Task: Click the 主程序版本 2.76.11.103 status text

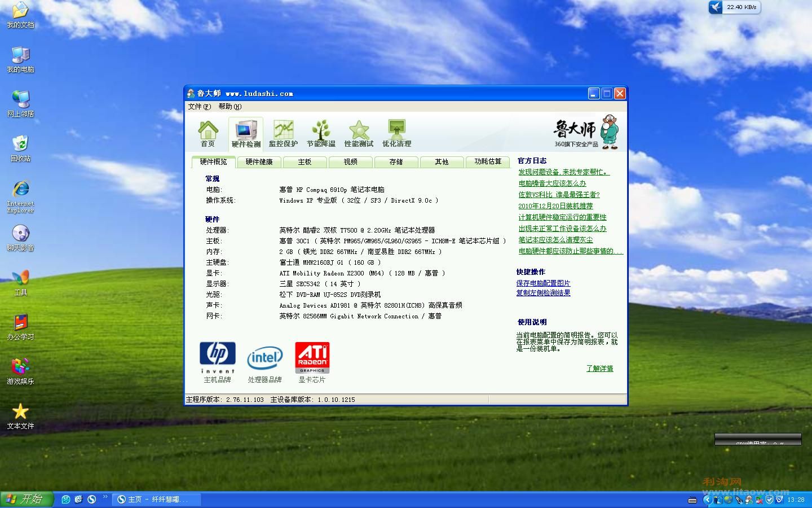Action: (225, 400)
